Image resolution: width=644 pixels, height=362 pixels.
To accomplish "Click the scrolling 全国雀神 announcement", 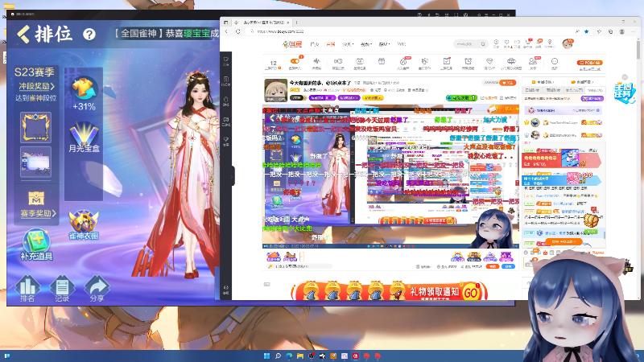I will point(166,33).
